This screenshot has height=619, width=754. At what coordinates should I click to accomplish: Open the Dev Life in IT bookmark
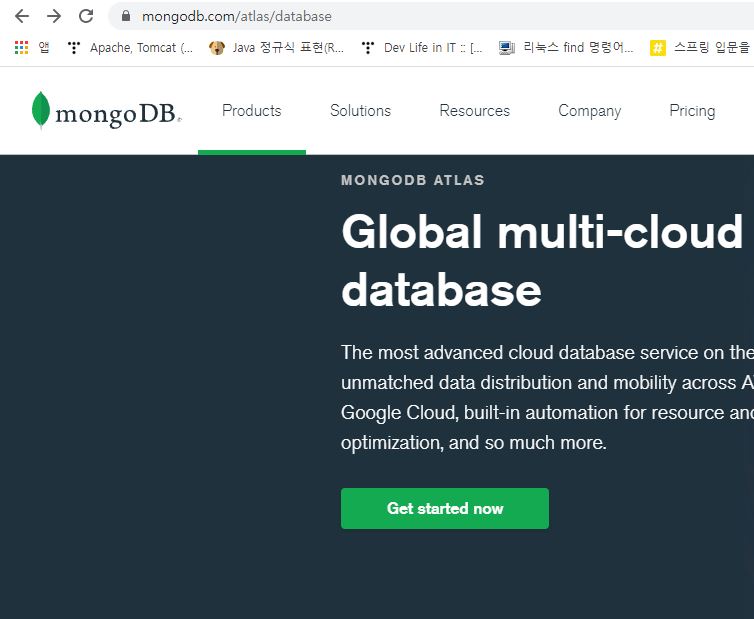click(x=422, y=48)
